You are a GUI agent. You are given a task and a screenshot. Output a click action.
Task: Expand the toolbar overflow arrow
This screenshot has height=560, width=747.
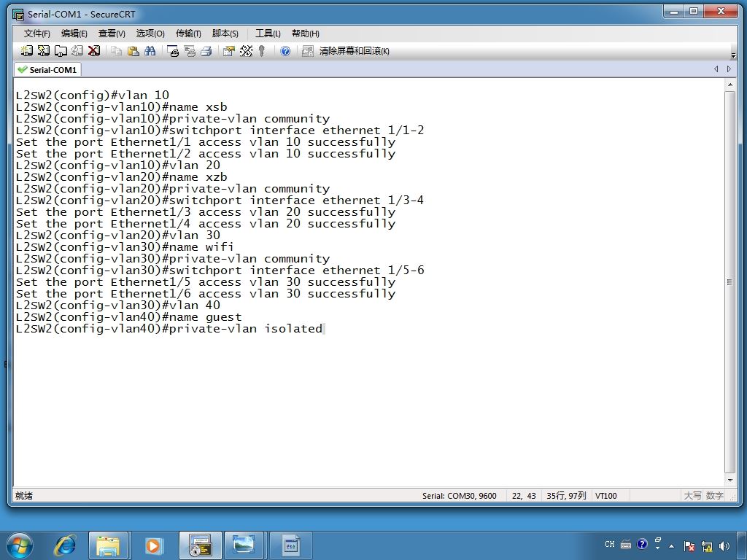733,55
